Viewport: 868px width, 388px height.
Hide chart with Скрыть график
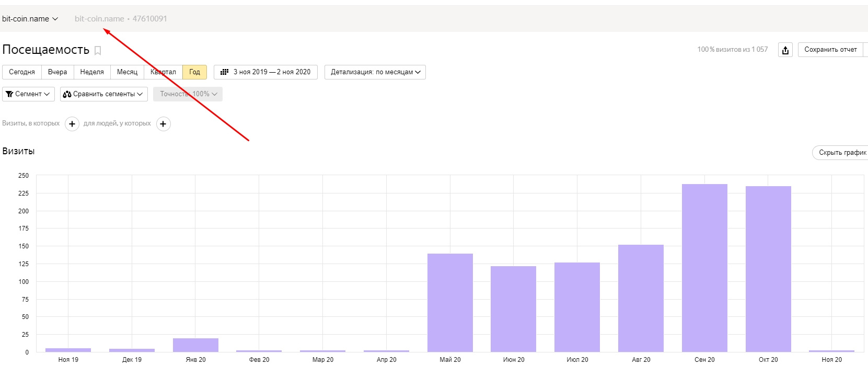click(840, 153)
